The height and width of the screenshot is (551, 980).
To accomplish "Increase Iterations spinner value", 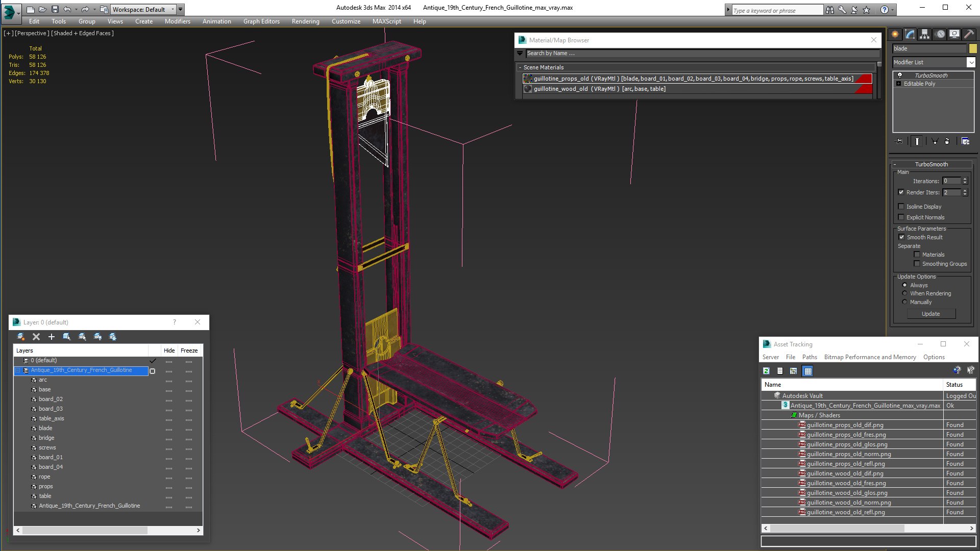I will [965, 179].
